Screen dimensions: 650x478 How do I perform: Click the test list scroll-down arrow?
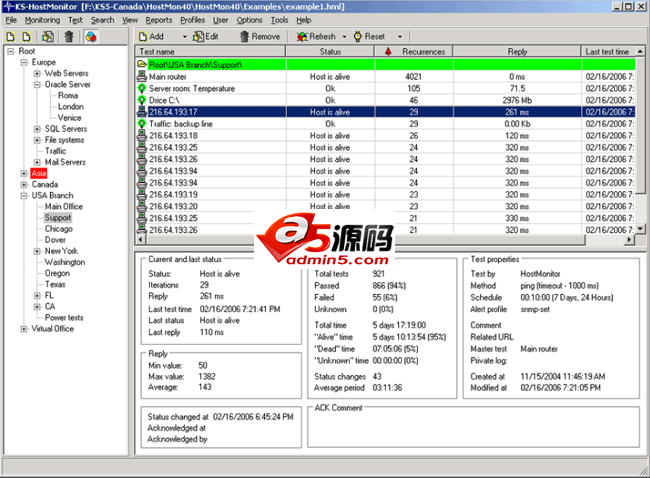(x=640, y=229)
